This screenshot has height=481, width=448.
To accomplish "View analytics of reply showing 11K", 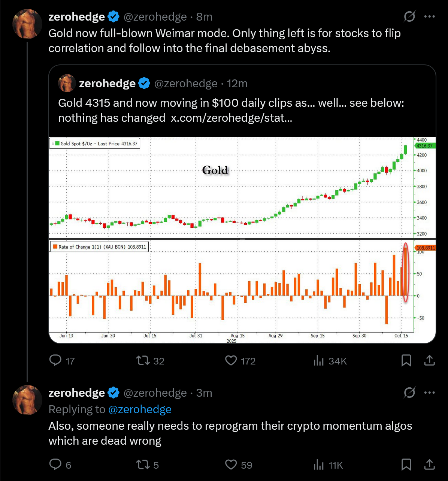I will 319,465.
